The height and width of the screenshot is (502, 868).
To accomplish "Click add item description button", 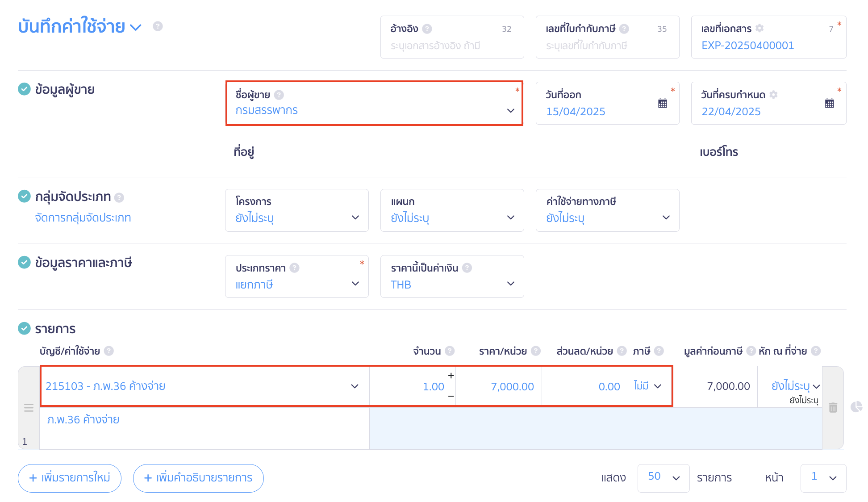I will [x=198, y=478].
